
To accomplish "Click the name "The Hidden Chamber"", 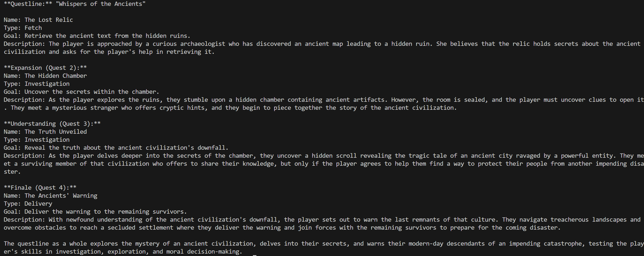I will 56,76.
